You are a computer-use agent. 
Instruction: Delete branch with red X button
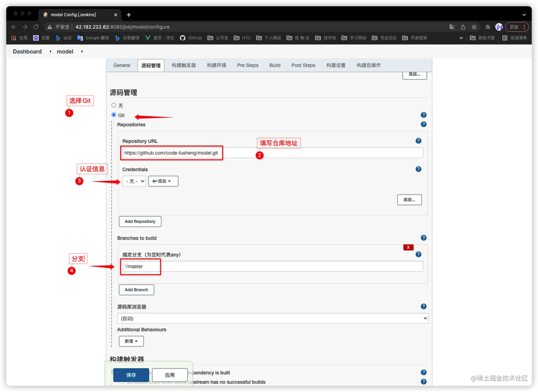point(408,247)
